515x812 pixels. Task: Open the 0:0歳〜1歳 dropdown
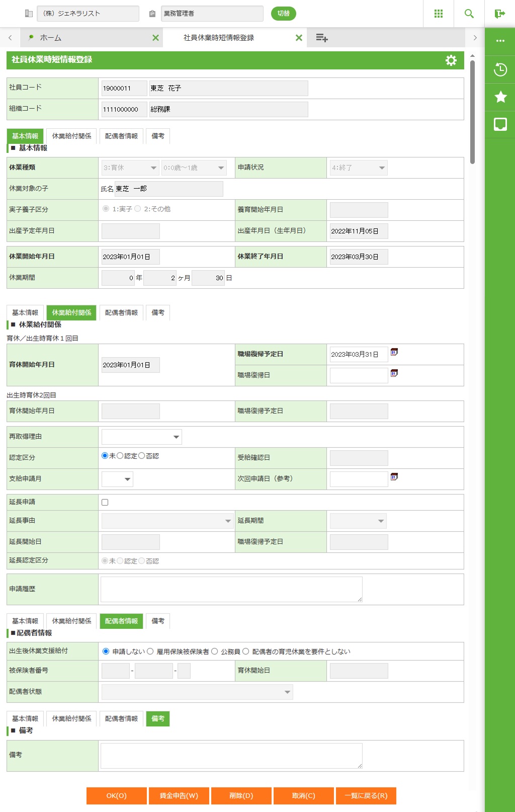pyautogui.click(x=194, y=168)
